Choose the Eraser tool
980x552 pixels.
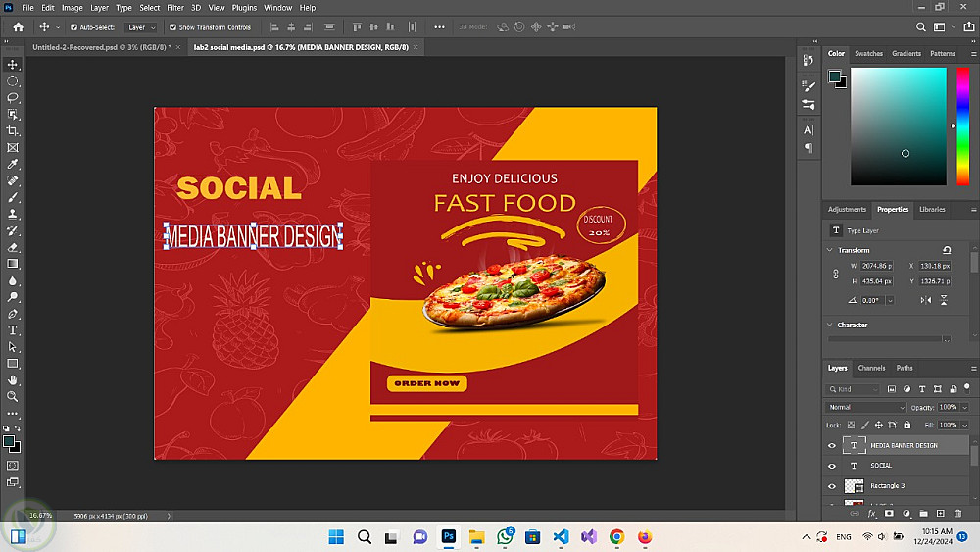[13, 247]
